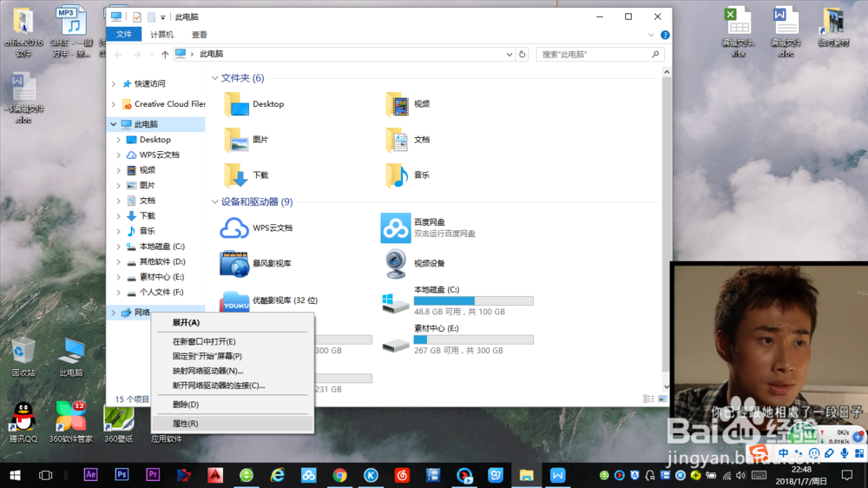Open the Quick Access Toolbar customize dropdown
This screenshot has width=868, height=488.
(x=163, y=17)
